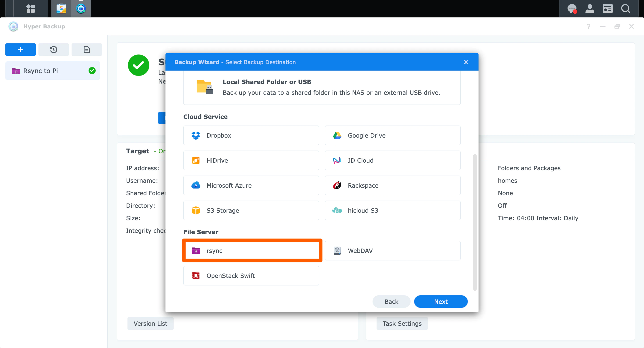This screenshot has width=644, height=348.
Task: Open Task Settings in Hyper Backup
Action: (x=402, y=323)
